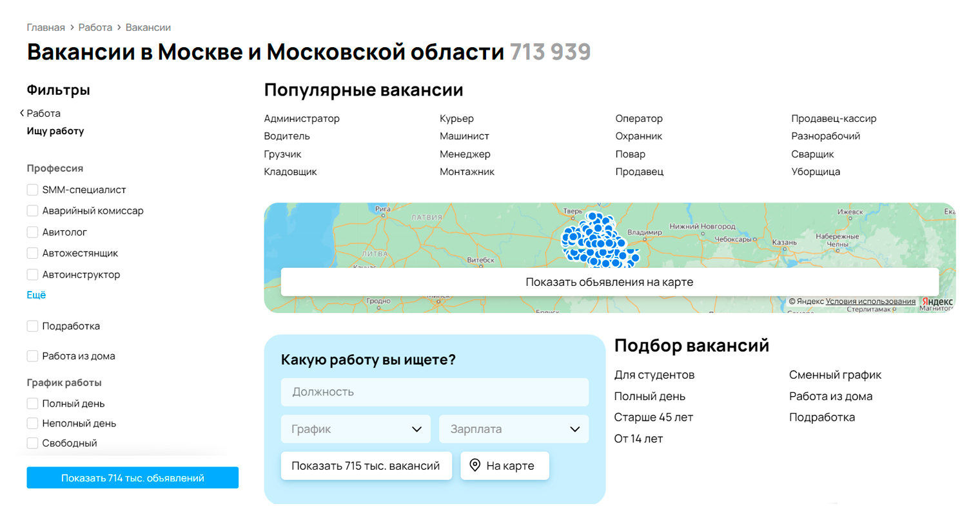Open Монтажник vacancies link

[x=467, y=172]
